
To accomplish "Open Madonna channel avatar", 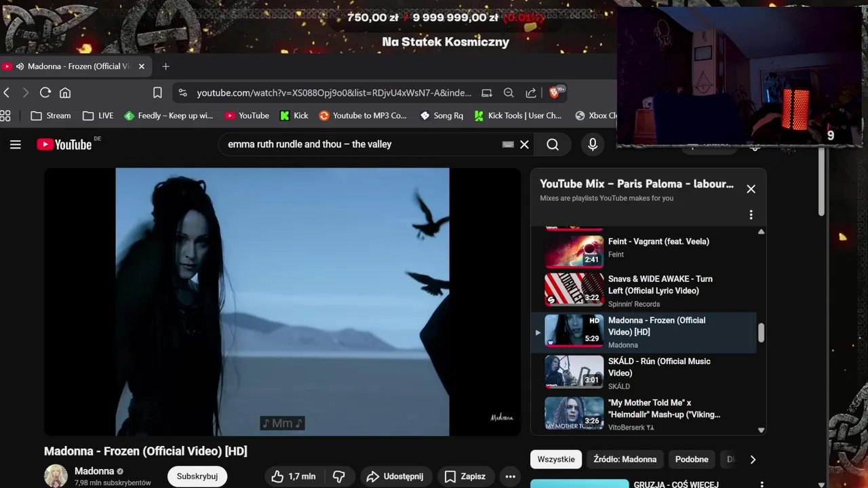I will [x=56, y=476].
